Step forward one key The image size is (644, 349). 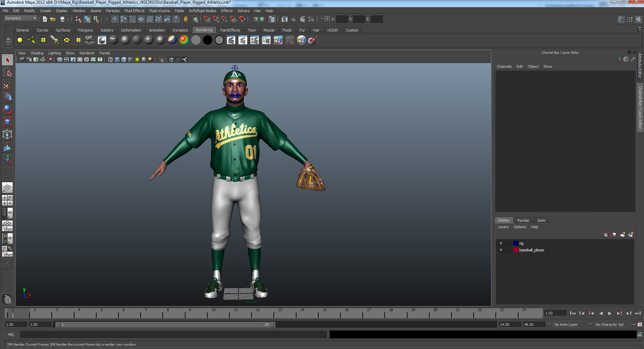click(619, 313)
